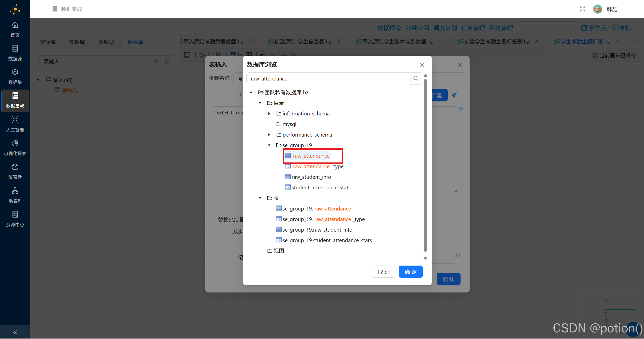Click the 数据库浏览 vertical scrollbar

tap(425, 166)
